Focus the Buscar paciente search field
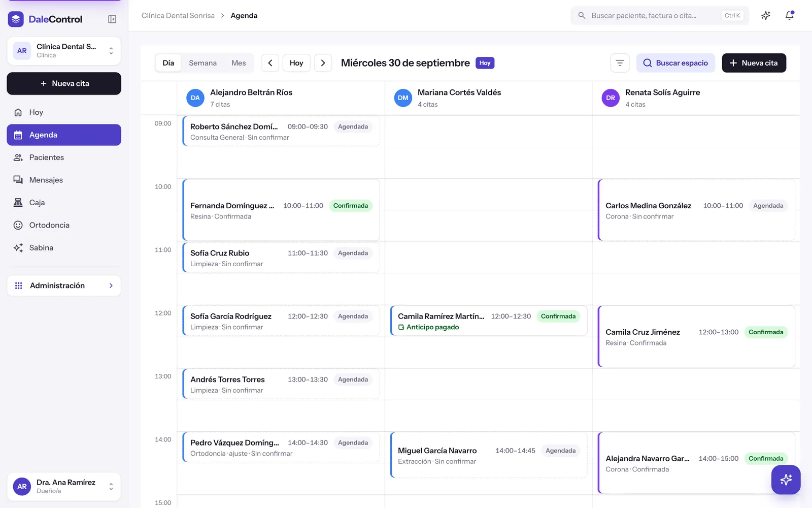Image resolution: width=812 pixels, height=508 pixels. [x=660, y=16]
